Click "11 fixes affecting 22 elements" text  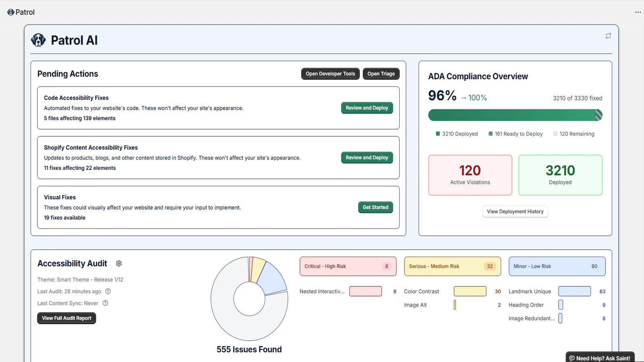(x=80, y=168)
